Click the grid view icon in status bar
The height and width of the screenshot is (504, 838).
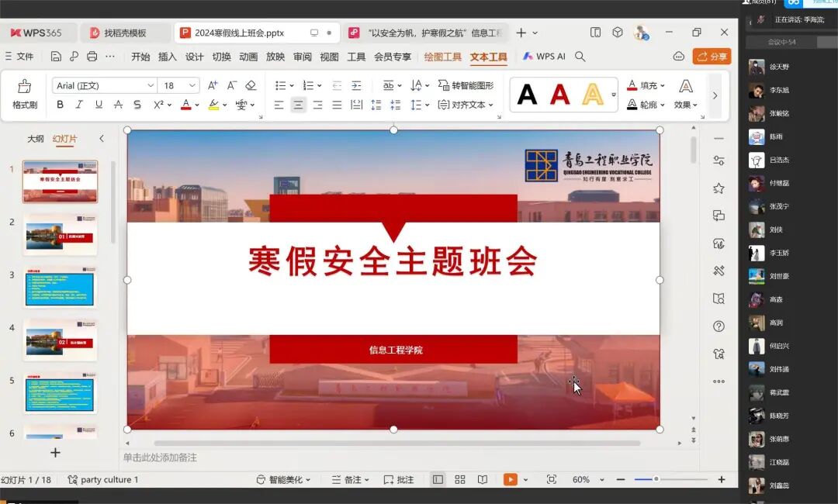coord(460,479)
